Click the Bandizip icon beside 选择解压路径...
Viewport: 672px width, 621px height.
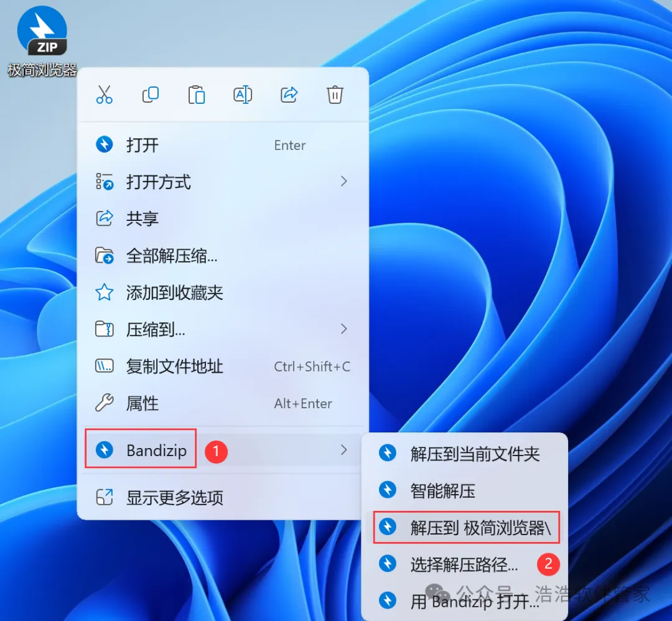[388, 564]
